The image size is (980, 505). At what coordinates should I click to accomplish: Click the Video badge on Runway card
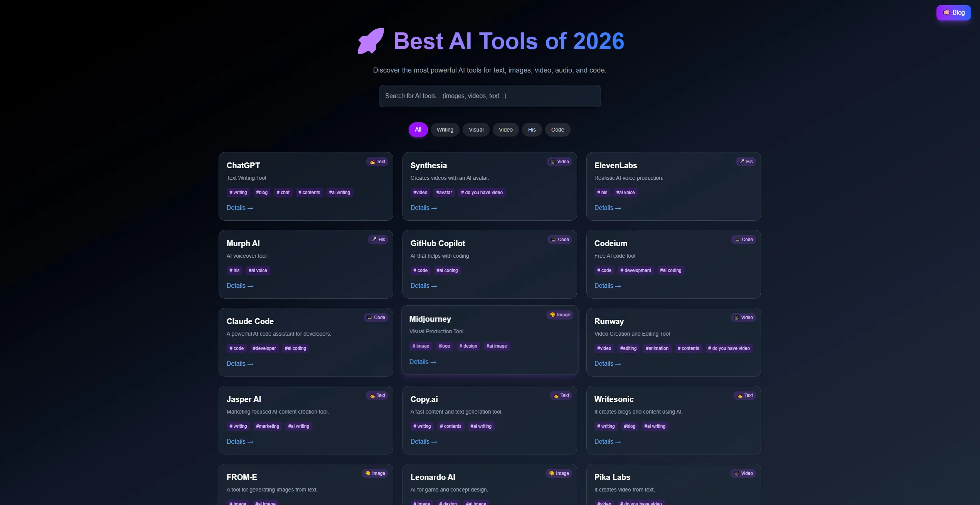(743, 318)
